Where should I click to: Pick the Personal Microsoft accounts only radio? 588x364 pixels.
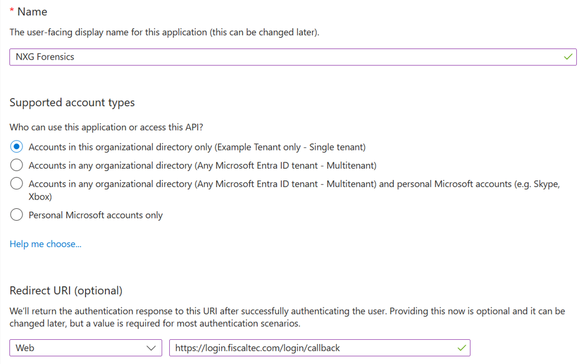(17, 215)
